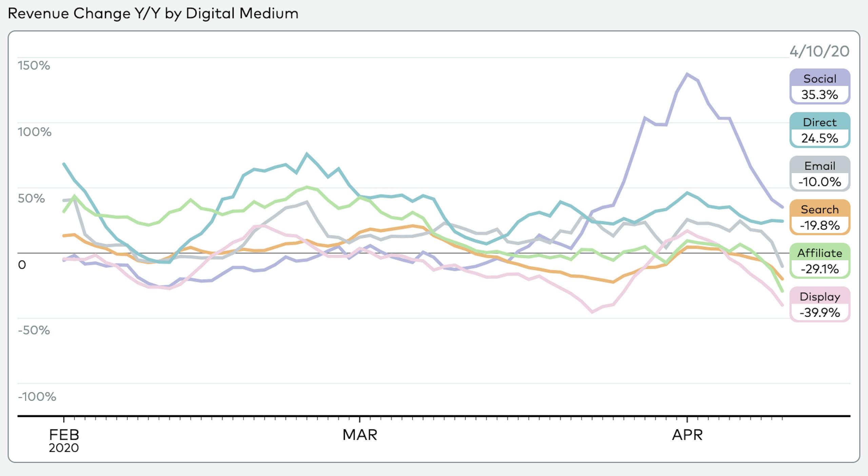This screenshot has height=476, width=868.
Task: Click the 4/10/20 date label
Action: coord(819,51)
